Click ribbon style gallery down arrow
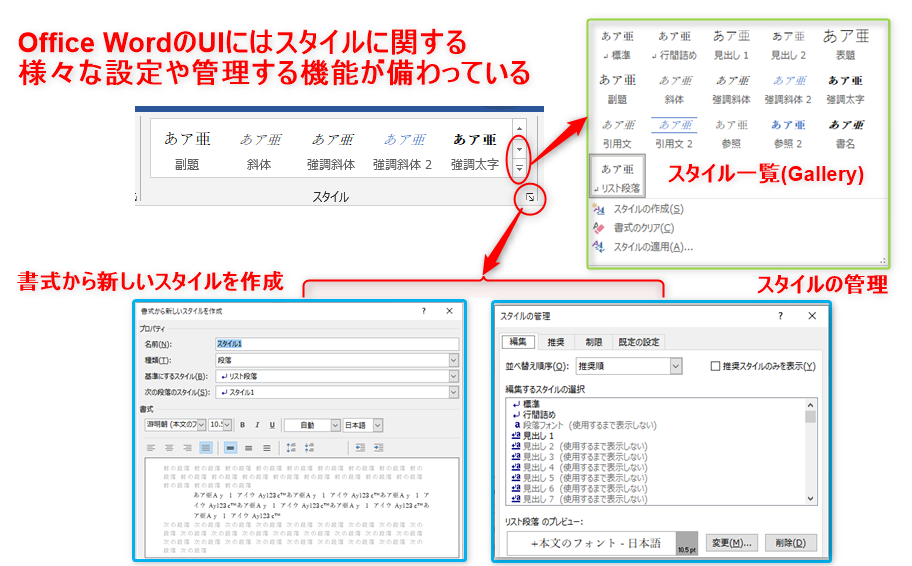912x566 pixels. coord(519,149)
